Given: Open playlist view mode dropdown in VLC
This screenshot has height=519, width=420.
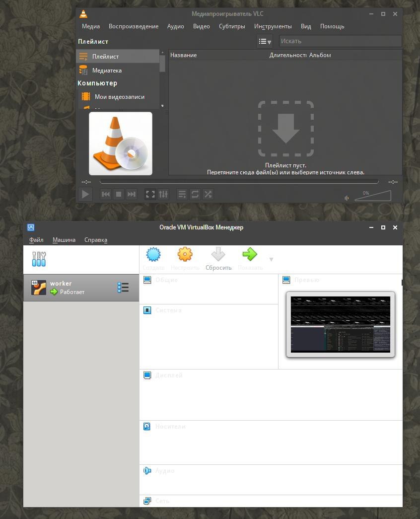Looking at the screenshot, I should tap(265, 41).
